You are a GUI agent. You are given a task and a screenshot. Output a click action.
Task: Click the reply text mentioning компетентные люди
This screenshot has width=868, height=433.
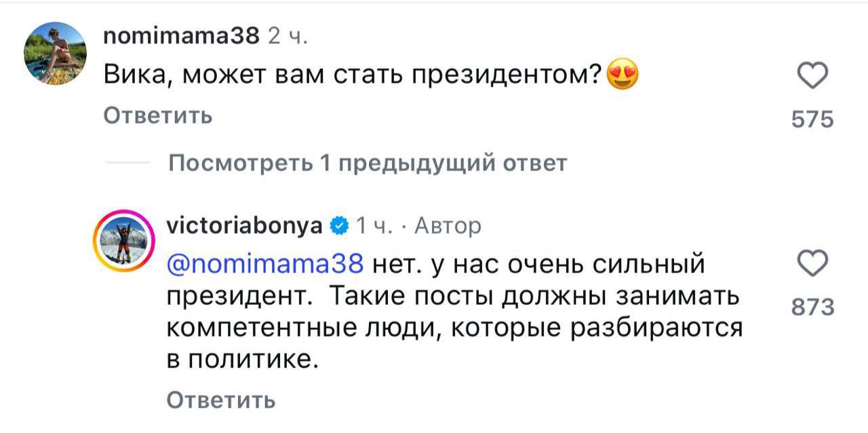[x=454, y=328]
